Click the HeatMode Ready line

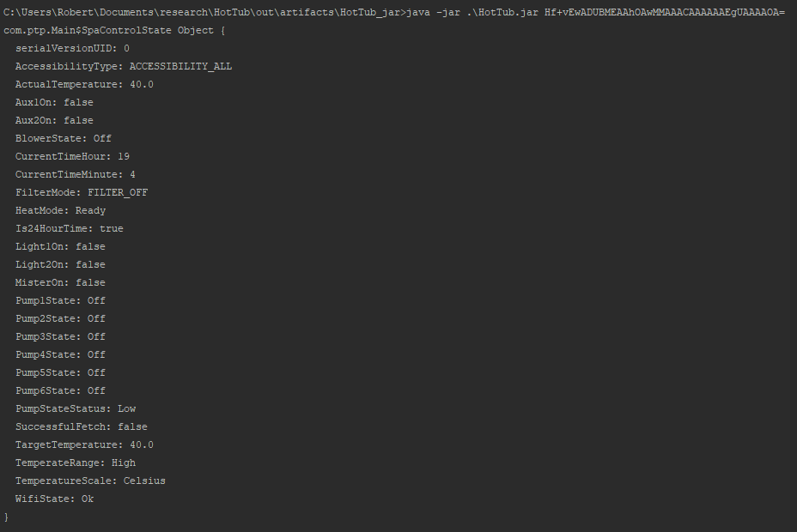pos(60,211)
